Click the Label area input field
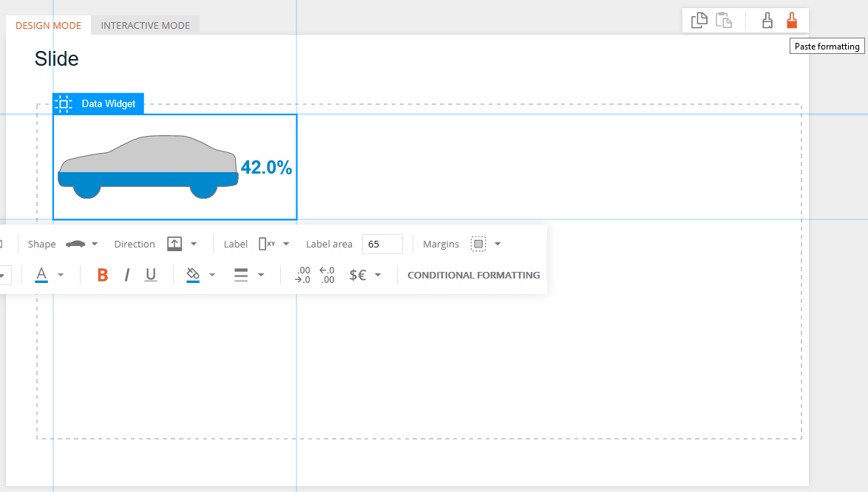The image size is (868, 492). pyautogui.click(x=382, y=244)
